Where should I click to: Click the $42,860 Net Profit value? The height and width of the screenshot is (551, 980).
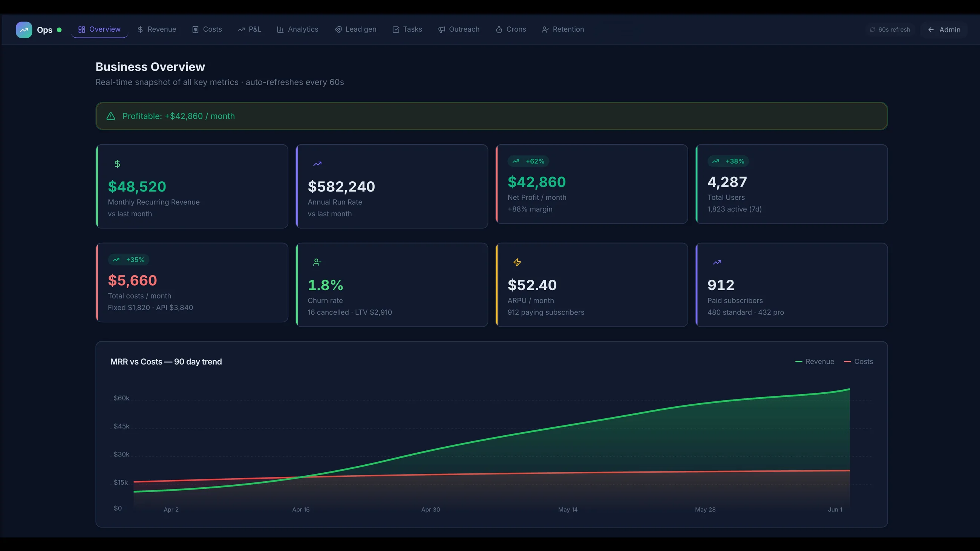pos(537,182)
